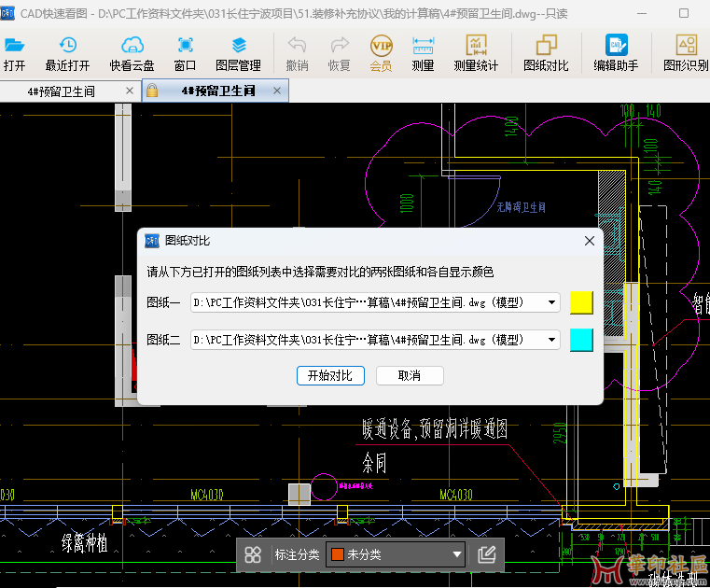Click 取消 to cancel the dialog
The width and height of the screenshot is (710, 588).
(410, 375)
